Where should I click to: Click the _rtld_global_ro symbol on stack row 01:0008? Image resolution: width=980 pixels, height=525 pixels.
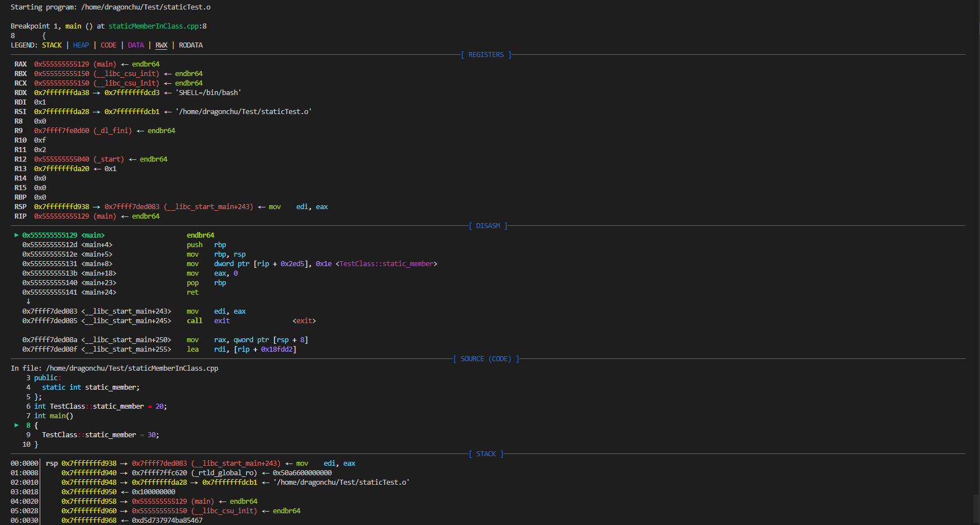224,473
